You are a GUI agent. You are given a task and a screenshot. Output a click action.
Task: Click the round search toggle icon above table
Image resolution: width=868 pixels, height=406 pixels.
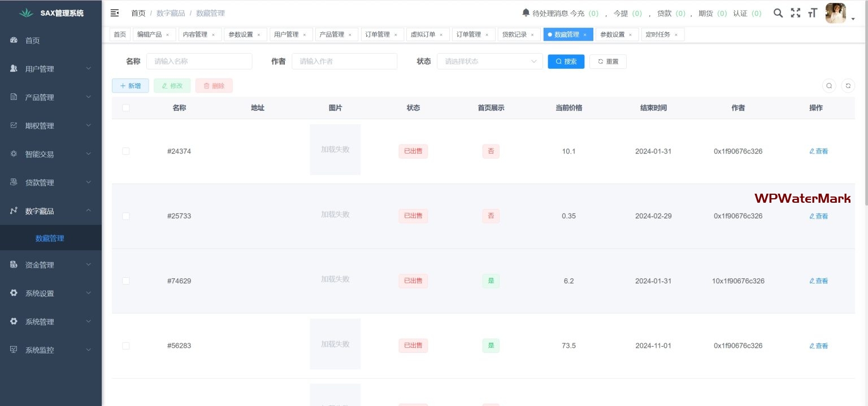[x=829, y=86]
